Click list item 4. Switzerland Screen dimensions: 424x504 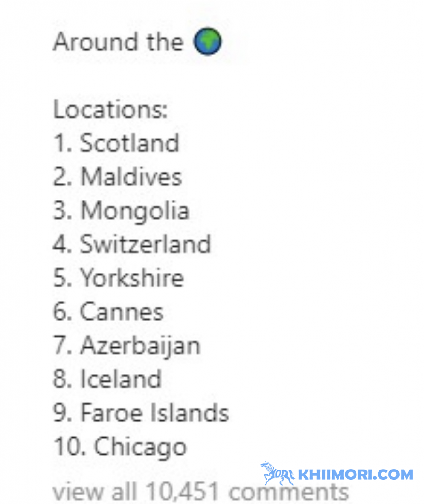(x=132, y=244)
